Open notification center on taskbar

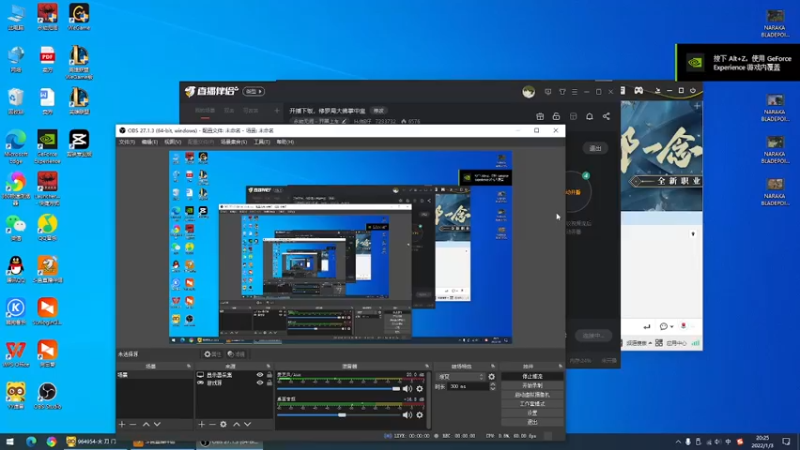click(x=786, y=441)
